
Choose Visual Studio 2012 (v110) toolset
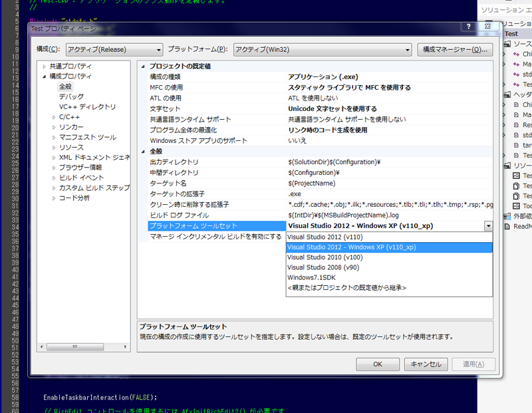[x=389, y=237]
